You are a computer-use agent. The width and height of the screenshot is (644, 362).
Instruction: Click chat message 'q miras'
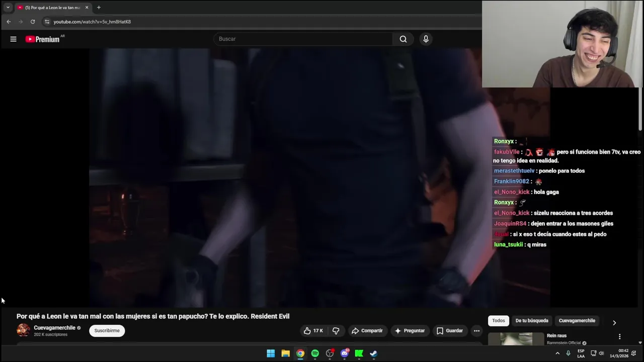pos(537,245)
